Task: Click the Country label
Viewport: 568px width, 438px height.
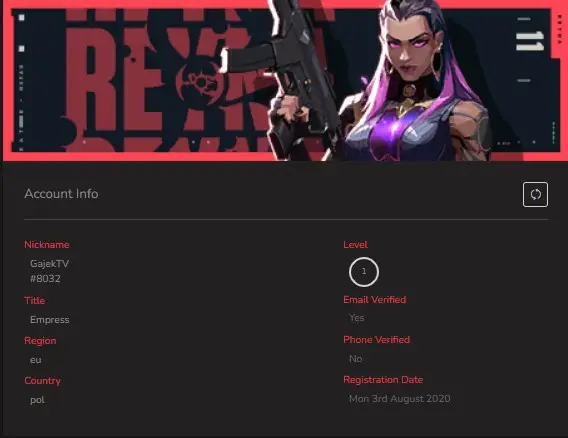Action: click(42, 381)
